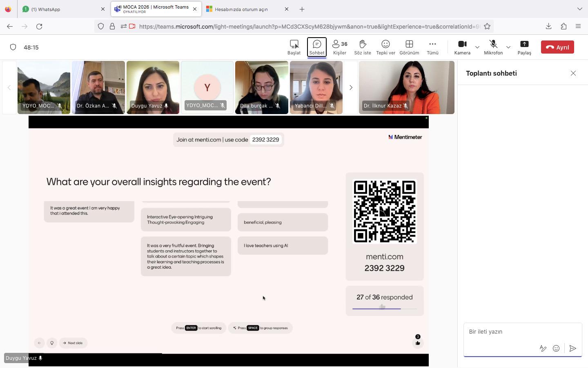
Task: Open the Kişiler participants panel
Action: pos(339,47)
